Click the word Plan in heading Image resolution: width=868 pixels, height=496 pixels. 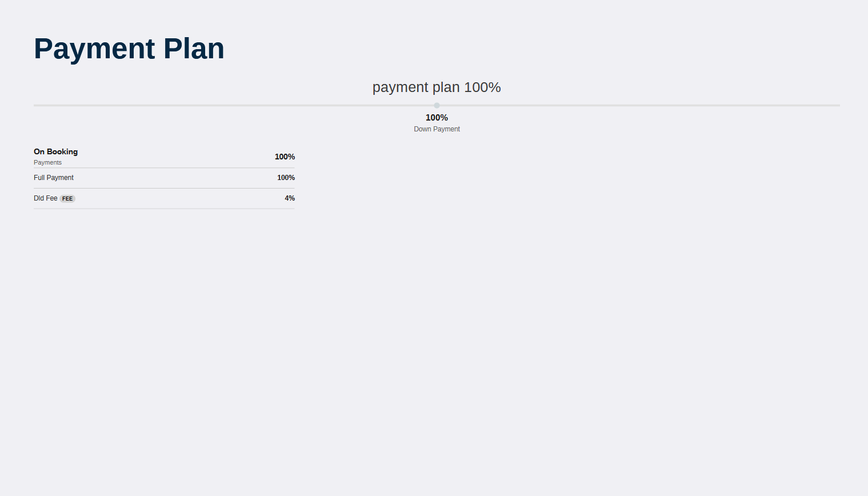click(194, 49)
